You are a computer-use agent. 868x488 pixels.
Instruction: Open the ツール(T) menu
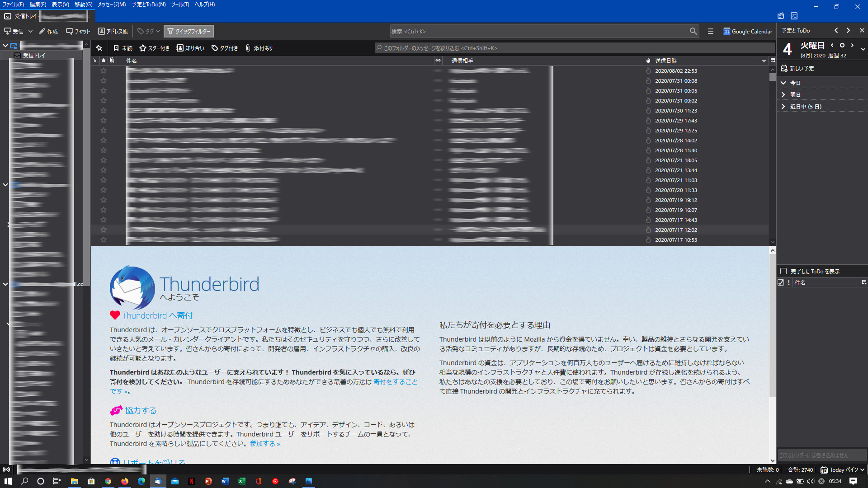pos(180,5)
